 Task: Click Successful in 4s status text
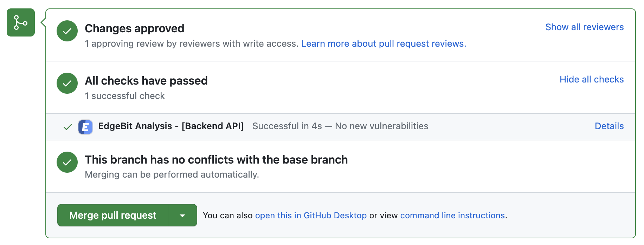[x=287, y=126]
